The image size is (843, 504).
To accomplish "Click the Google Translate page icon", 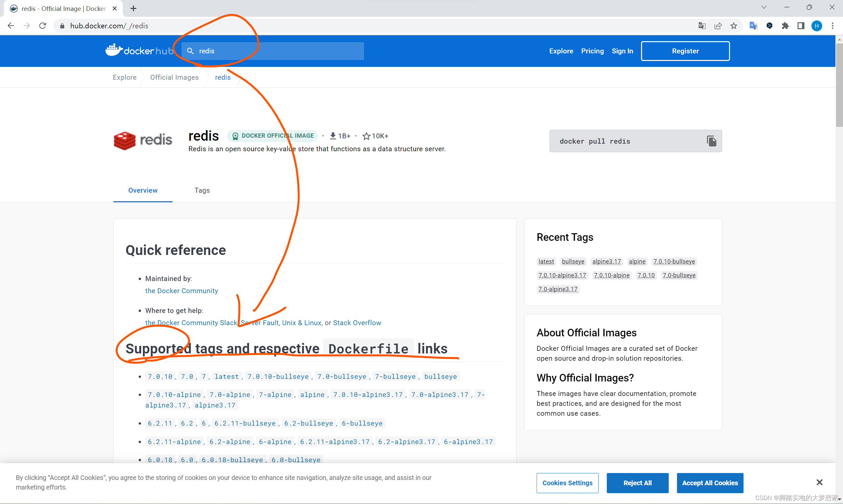I will [702, 26].
